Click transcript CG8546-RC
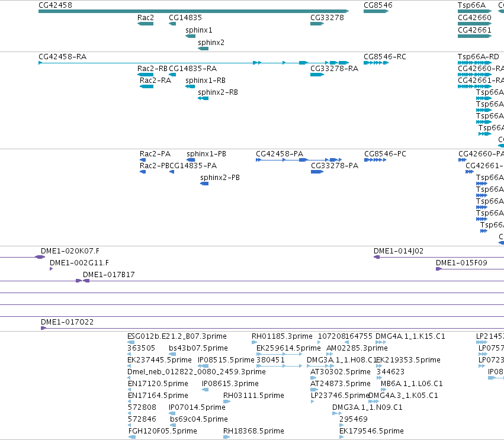Screen dimensions: 504x440 [376, 63]
